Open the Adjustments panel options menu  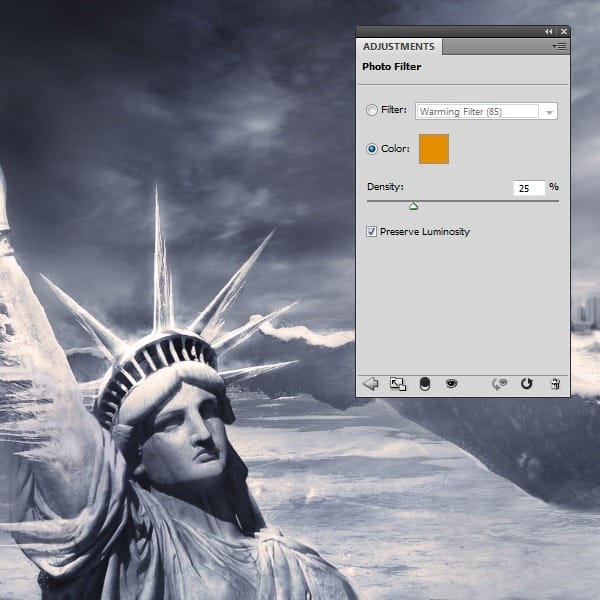tap(559, 47)
